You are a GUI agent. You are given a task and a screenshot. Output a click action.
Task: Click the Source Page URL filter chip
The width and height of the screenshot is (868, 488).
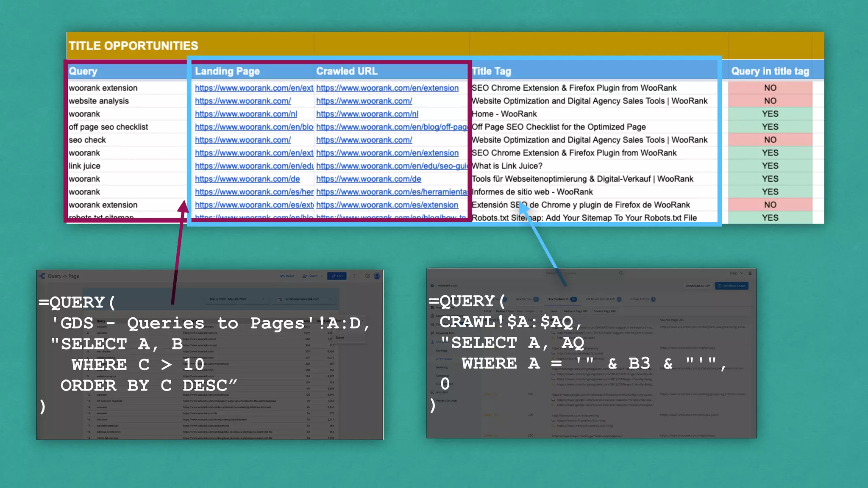pos(605,311)
